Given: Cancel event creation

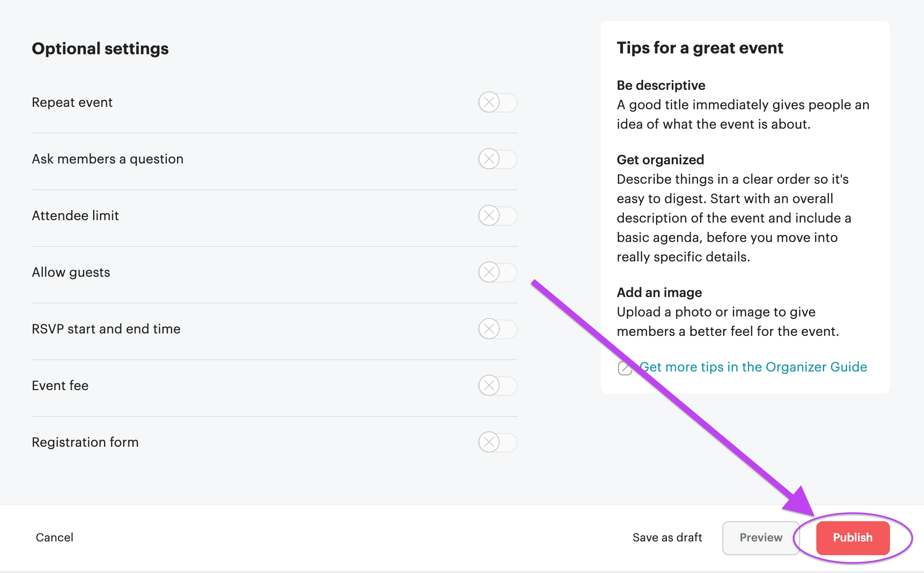Looking at the screenshot, I should (x=54, y=537).
